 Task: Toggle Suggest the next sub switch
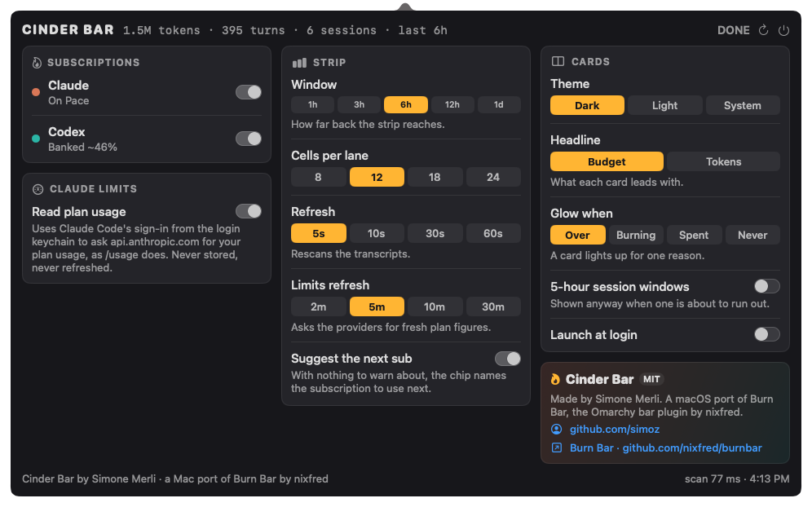507,359
